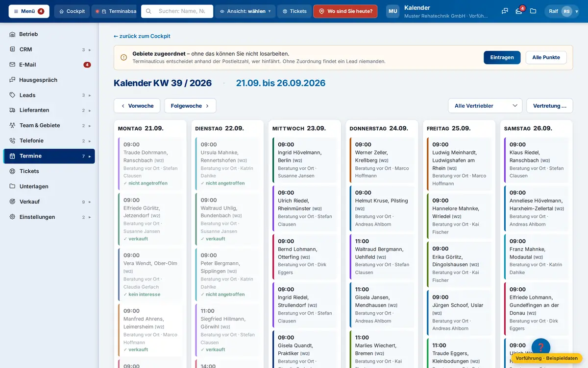Click the Termine calendar icon
This screenshot has width=588, height=368.
12,156
